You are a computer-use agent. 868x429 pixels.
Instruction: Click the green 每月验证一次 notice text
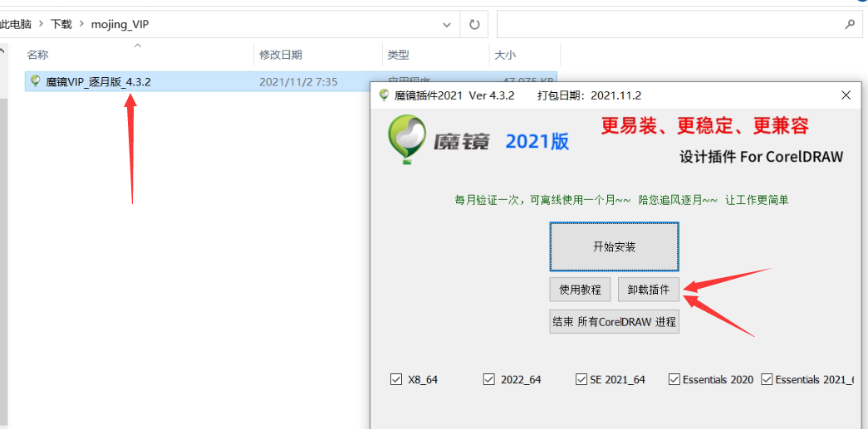point(621,200)
